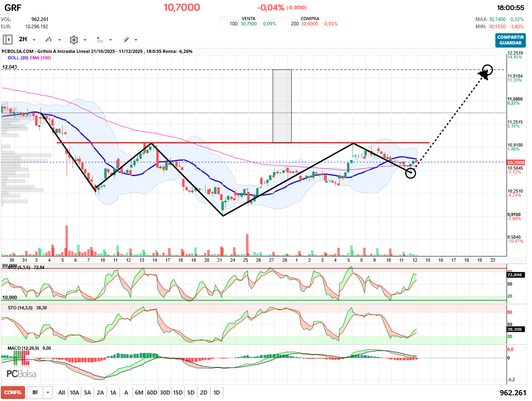Image resolution: width=532 pixels, height=401 pixels.
Task: Expand the drawing tools dropdown arrow
Action: (x=136, y=40)
